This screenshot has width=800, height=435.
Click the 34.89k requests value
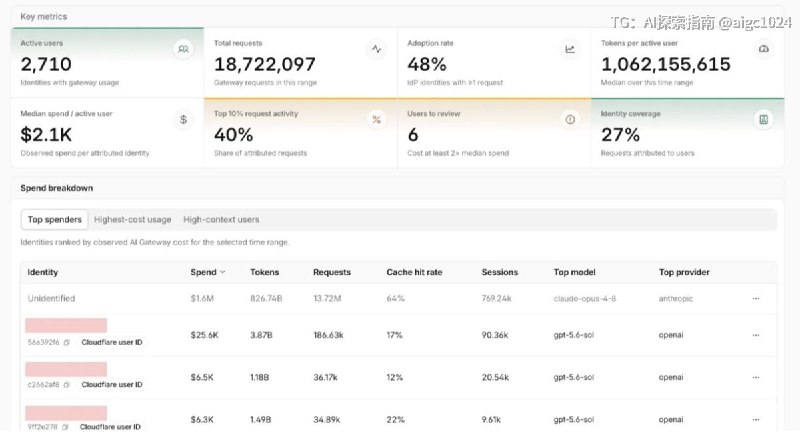coord(327,420)
